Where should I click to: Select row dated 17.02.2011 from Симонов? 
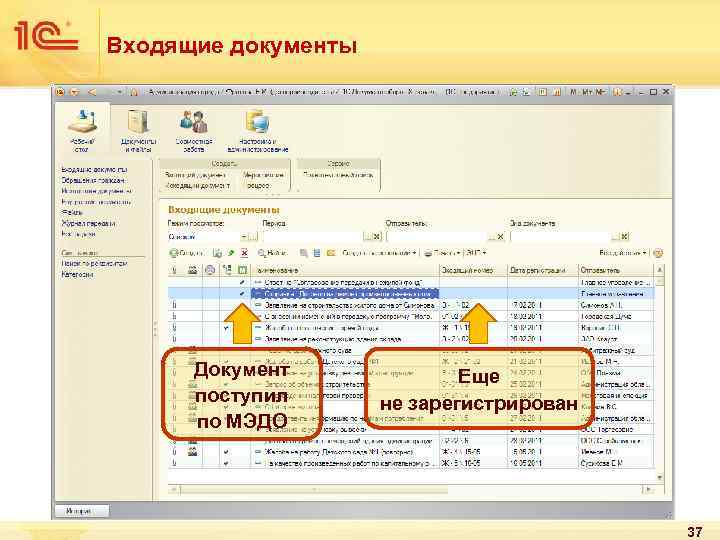point(411,305)
